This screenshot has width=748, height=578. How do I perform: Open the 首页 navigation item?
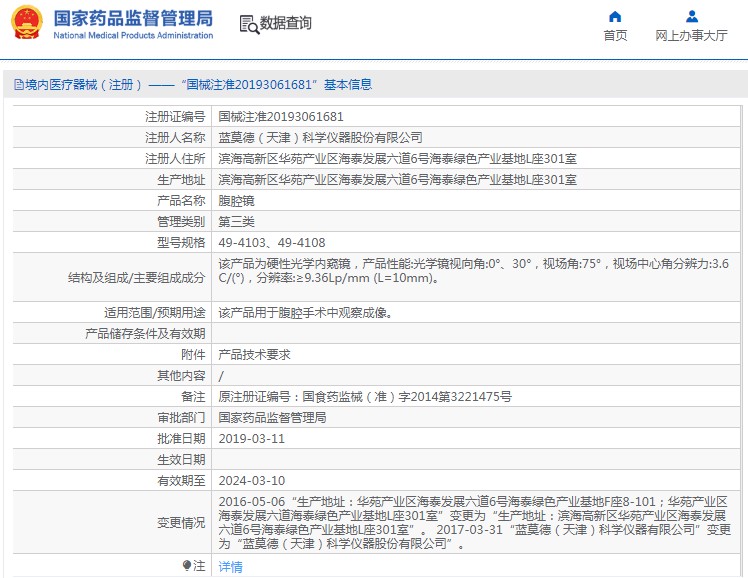pyautogui.click(x=615, y=35)
